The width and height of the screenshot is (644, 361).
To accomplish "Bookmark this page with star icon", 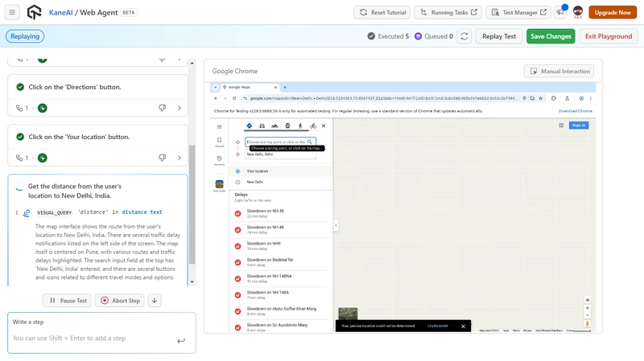I will pos(540,98).
